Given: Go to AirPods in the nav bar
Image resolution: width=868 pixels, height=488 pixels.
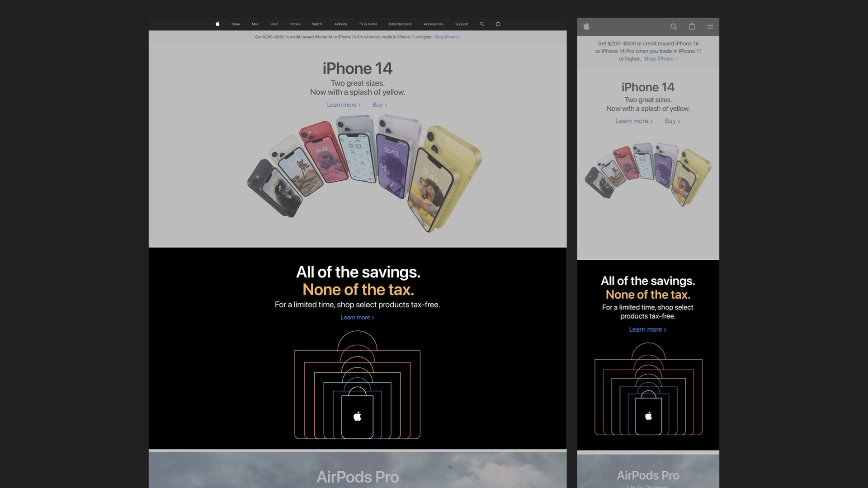Looking at the screenshot, I should 340,24.
